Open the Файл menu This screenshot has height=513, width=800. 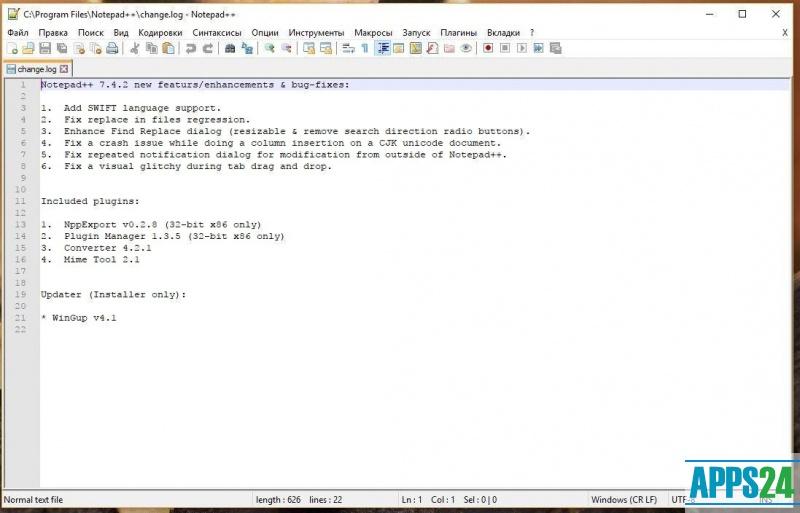18,33
